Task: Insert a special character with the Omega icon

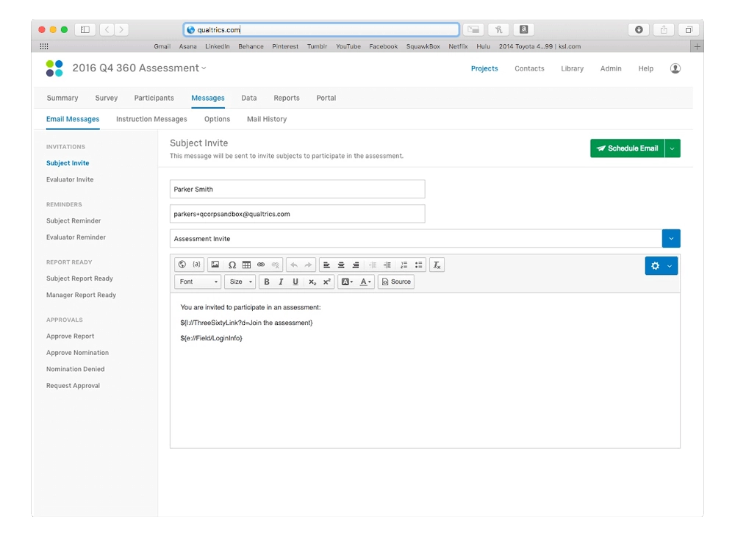Action: pyautogui.click(x=231, y=265)
